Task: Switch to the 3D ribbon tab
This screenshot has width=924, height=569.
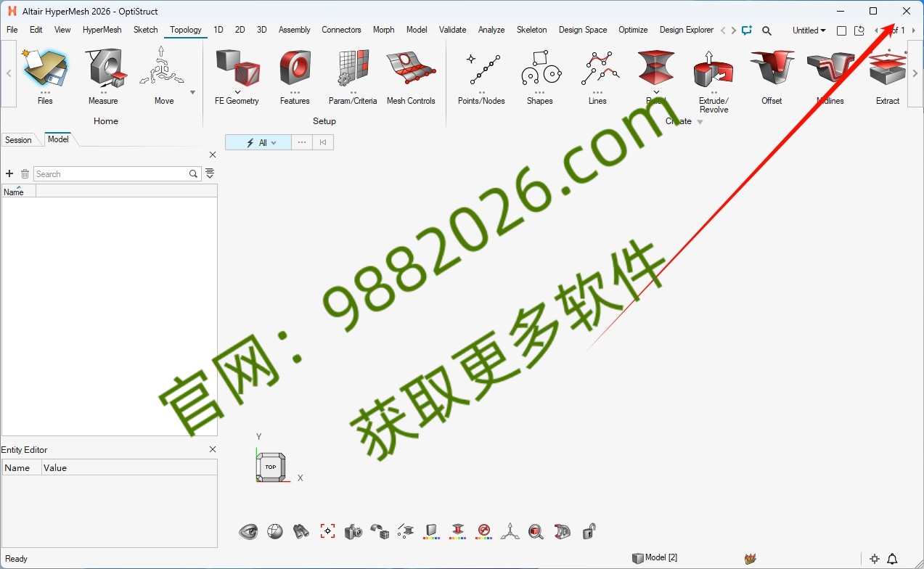Action: coord(262,30)
